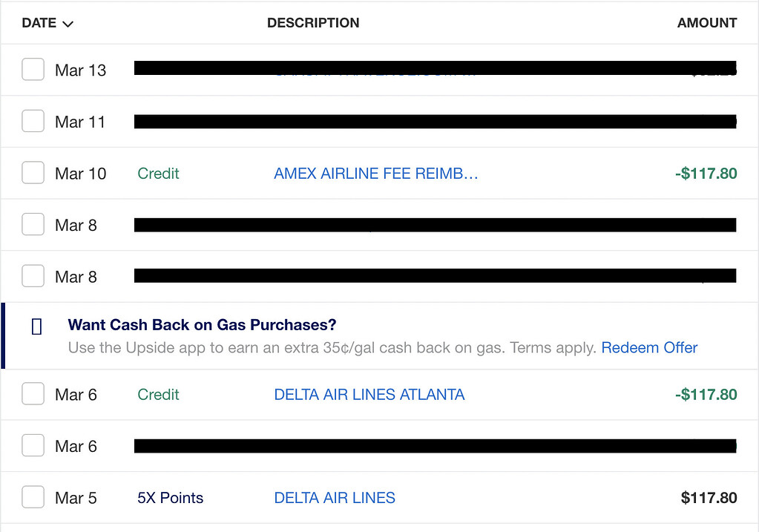This screenshot has height=532, width=759.
Task: Click the Credit label on Mar 10 row
Action: (159, 174)
